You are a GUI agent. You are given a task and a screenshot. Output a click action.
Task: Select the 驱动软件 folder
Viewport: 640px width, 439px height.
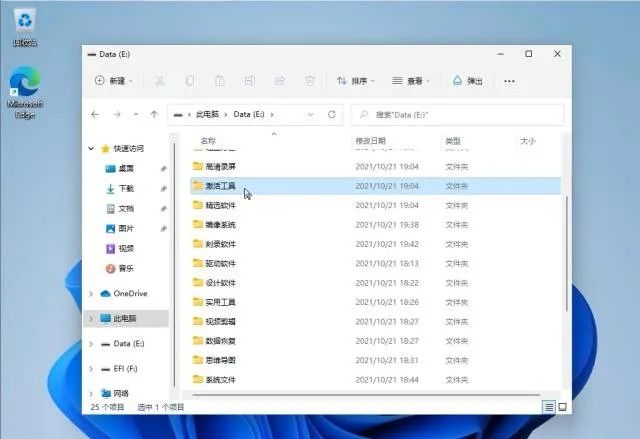(x=376, y=264)
